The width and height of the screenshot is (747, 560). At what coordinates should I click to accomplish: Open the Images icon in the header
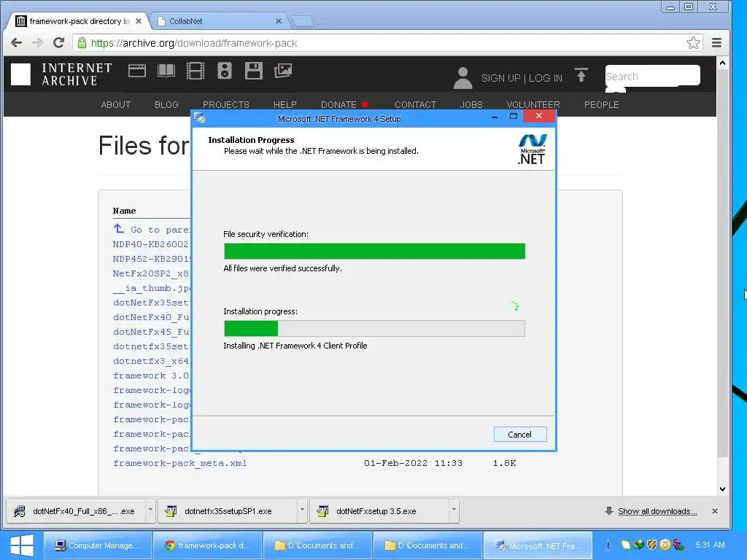point(282,71)
